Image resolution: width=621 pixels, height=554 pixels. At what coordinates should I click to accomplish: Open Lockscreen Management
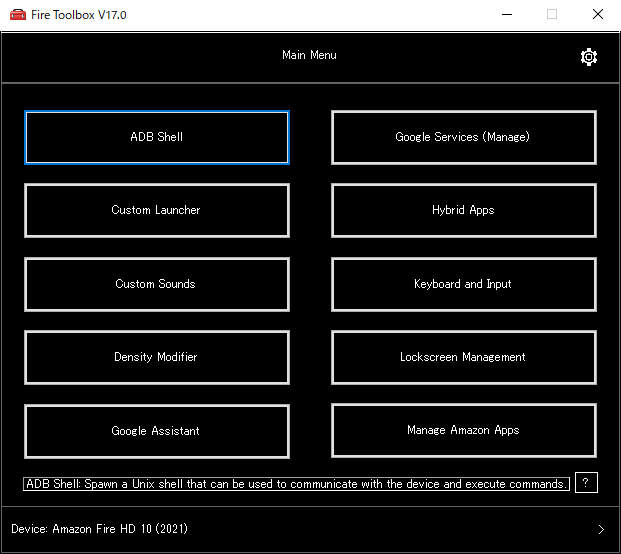(464, 357)
